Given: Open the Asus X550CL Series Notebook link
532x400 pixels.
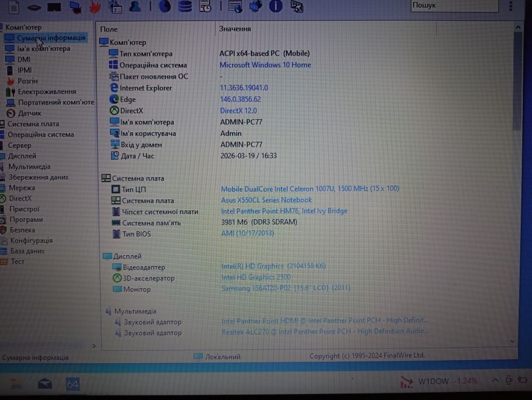Looking at the screenshot, I should pyautogui.click(x=266, y=200).
